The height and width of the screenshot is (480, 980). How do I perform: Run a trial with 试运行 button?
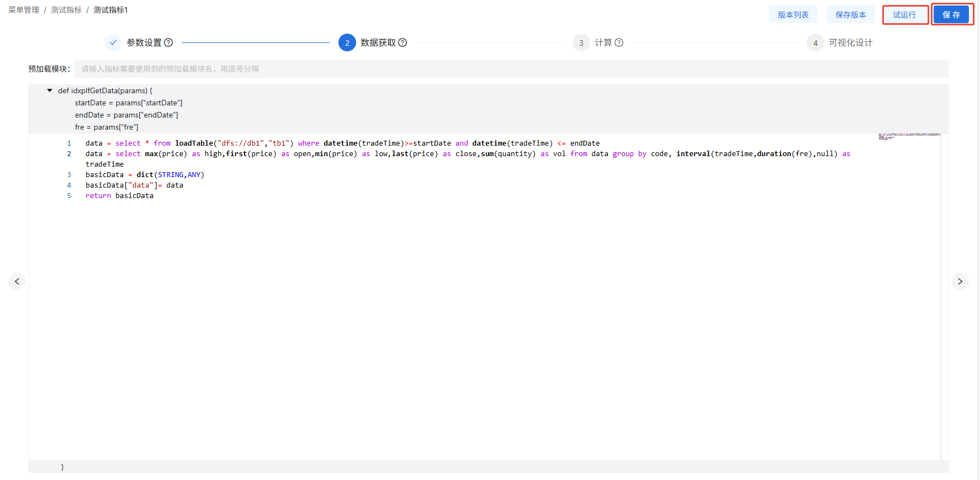coord(904,15)
